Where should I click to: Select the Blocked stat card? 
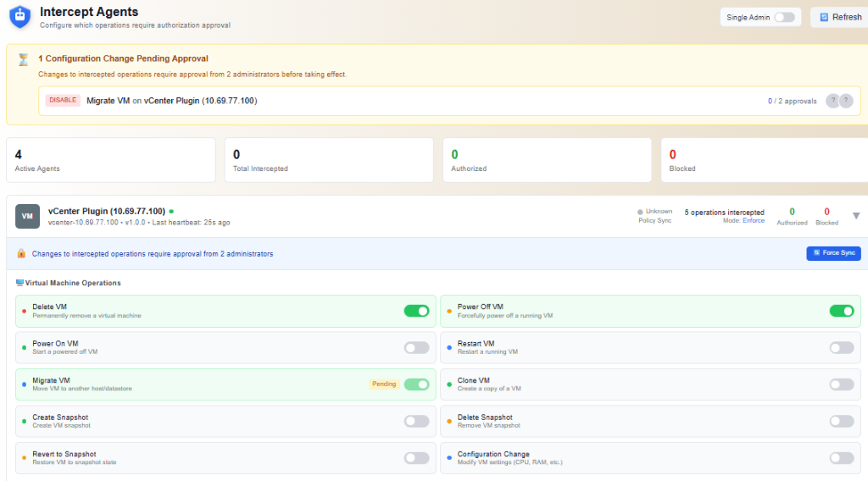click(765, 160)
